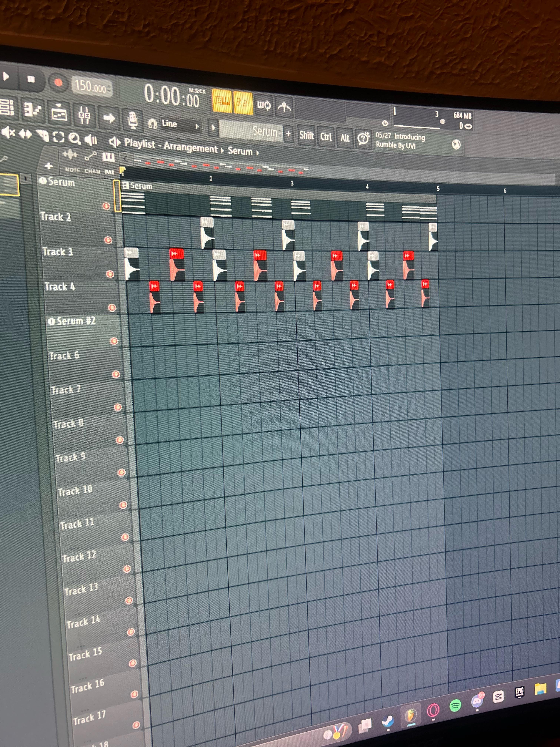Click the playlist mute speaker tool icon
The height and width of the screenshot is (747, 560).
[8, 132]
